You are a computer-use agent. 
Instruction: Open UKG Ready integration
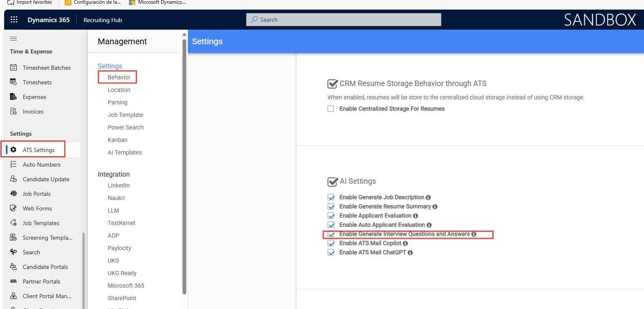(x=122, y=273)
